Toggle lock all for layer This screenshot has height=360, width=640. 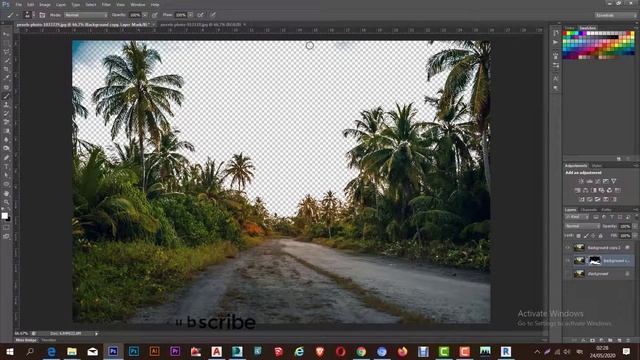600,236
